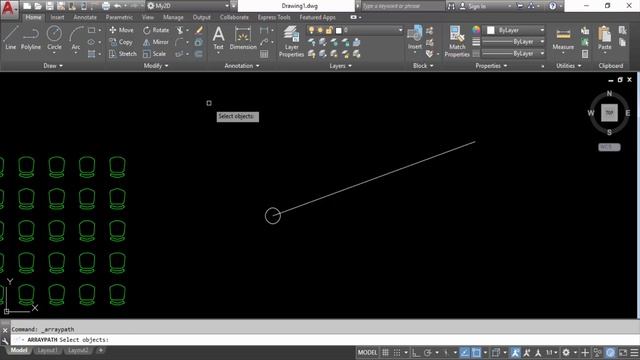Screen dimensions: 640x360
Task: Open the Annotate ribbon tab
Action: pos(85,17)
